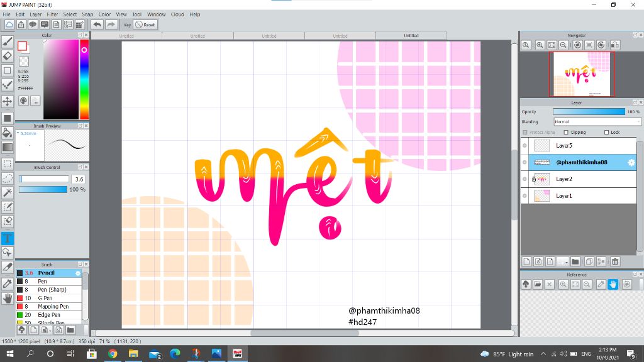The width and height of the screenshot is (644, 362).
Task: Open the cloud icon in top toolbar
Action: (x=9, y=25)
